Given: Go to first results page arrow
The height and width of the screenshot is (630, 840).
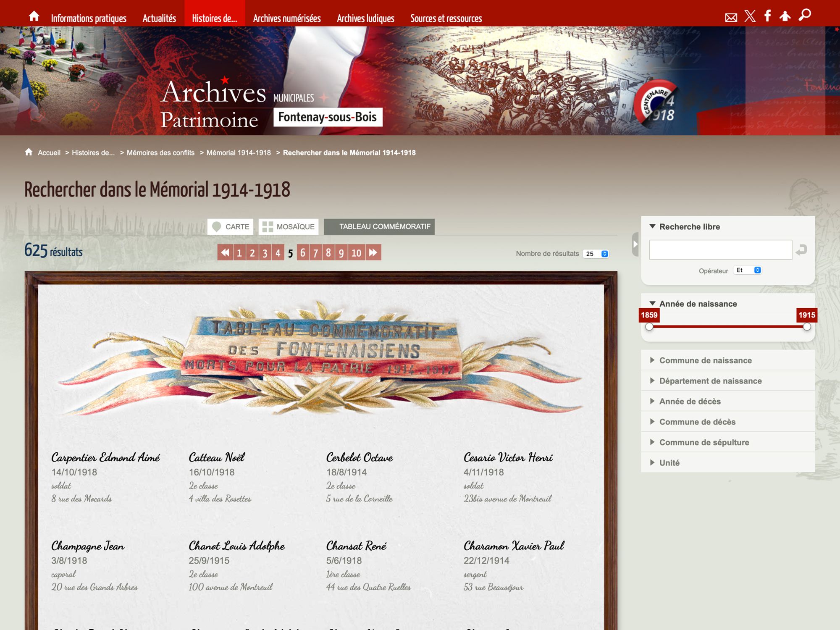Looking at the screenshot, I should click(x=225, y=252).
